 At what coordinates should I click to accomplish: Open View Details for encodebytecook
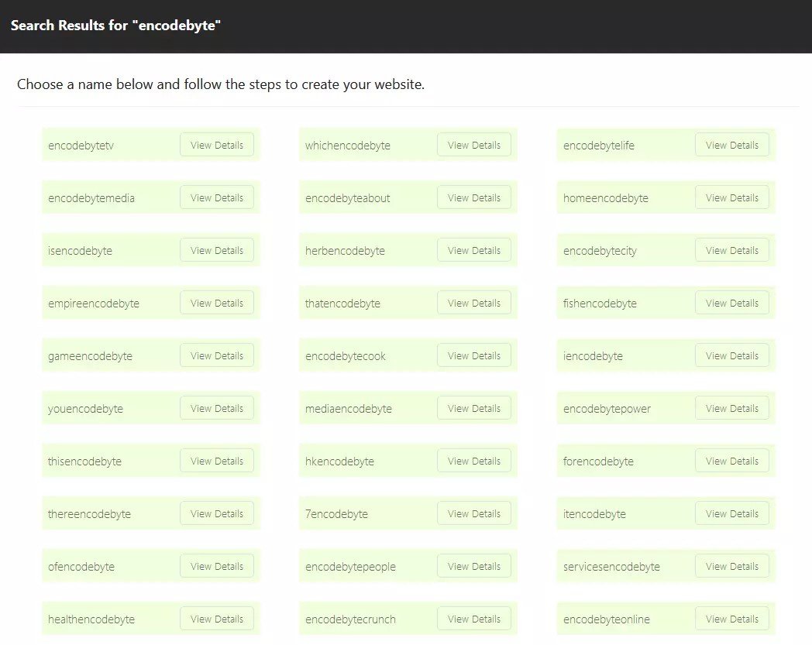[x=474, y=355]
